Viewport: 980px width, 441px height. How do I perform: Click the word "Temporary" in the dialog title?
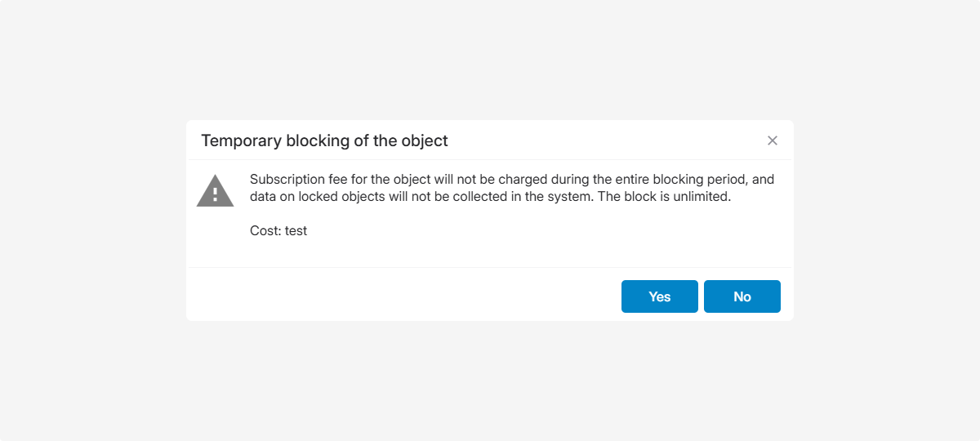241,140
